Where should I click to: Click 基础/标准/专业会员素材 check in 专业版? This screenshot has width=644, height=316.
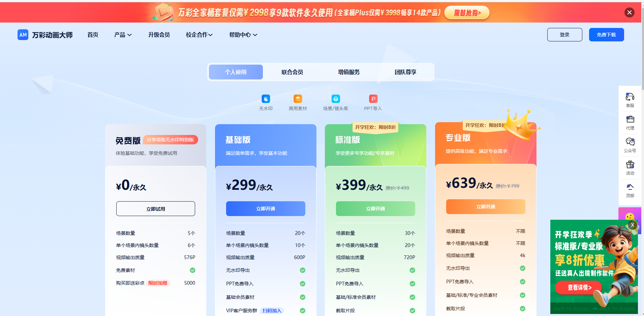point(522,295)
